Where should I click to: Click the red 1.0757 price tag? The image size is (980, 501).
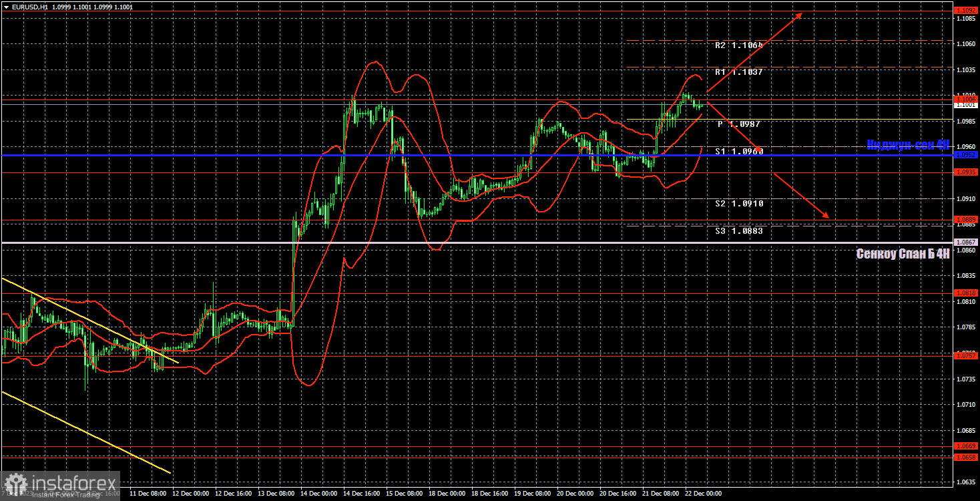click(966, 356)
